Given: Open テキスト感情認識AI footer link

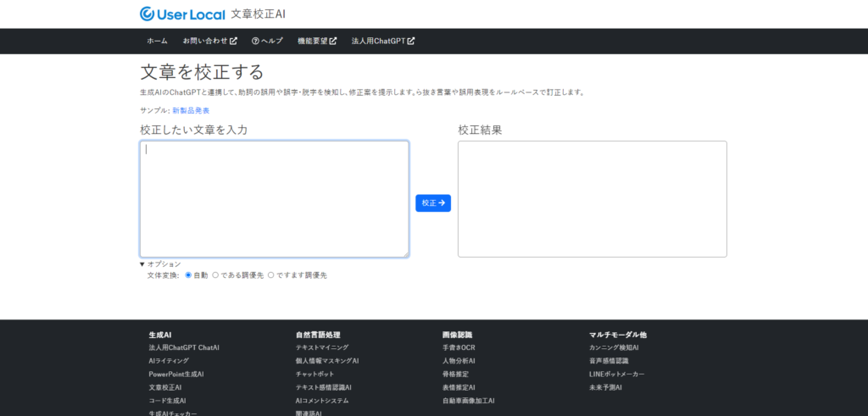Looking at the screenshot, I should 324,387.
